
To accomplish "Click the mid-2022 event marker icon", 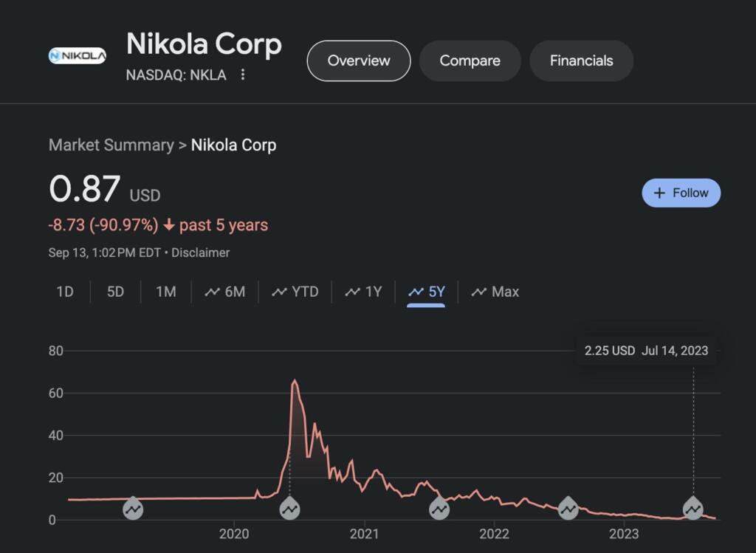I will click(x=568, y=508).
